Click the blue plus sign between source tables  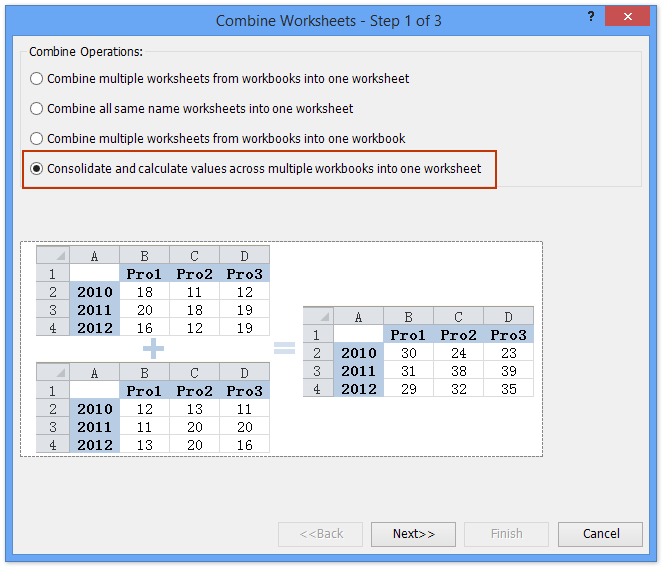tap(152, 349)
